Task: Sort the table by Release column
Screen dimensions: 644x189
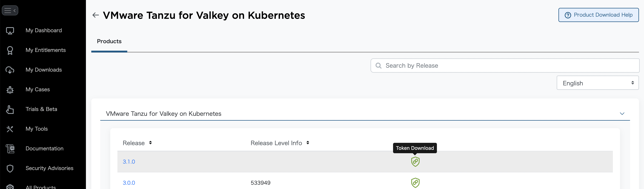Action: (150, 143)
